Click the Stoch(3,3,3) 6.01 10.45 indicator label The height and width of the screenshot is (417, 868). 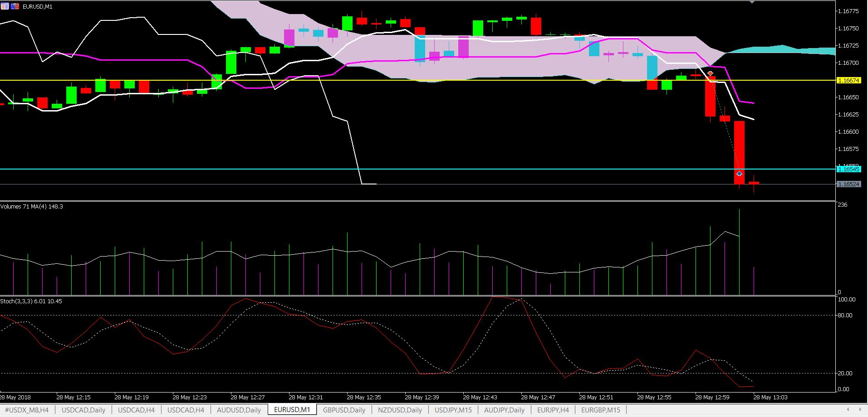click(31, 301)
